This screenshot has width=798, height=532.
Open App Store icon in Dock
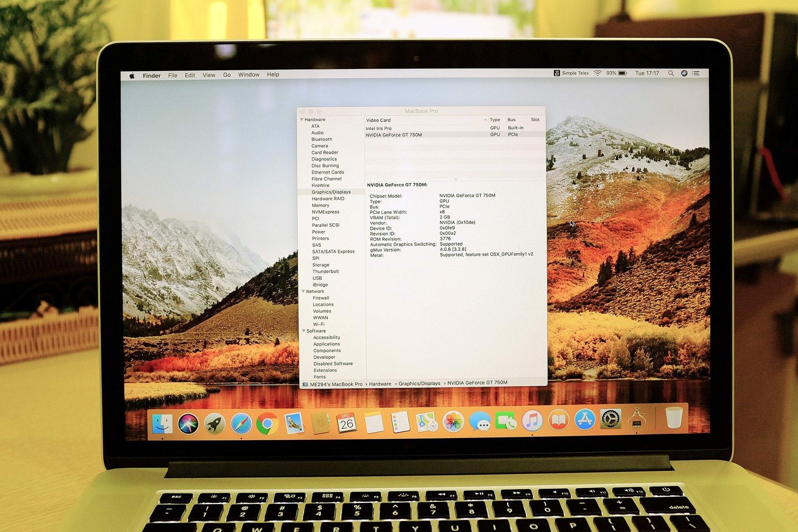[584, 420]
